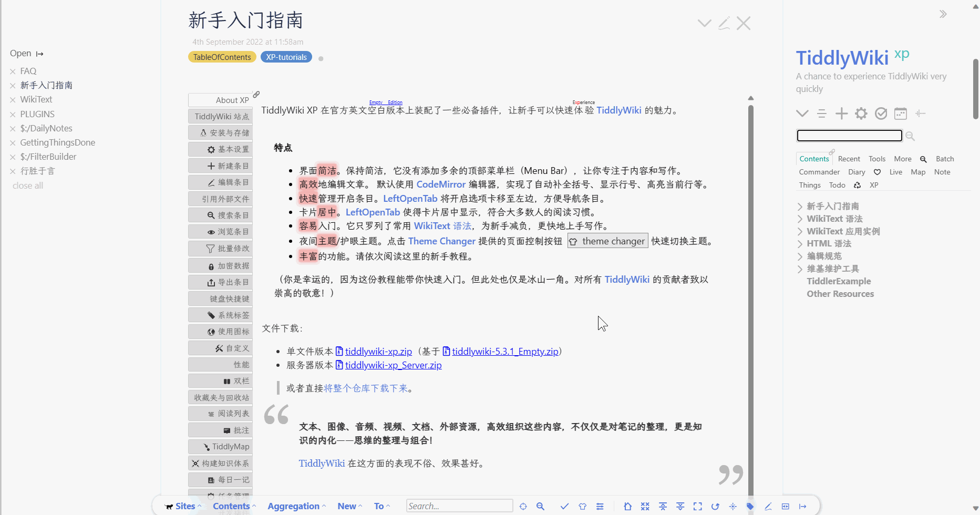Follow the CodeMirror link
Image resolution: width=980 pixels, height=515 pixels.
[x=441, y=184]
